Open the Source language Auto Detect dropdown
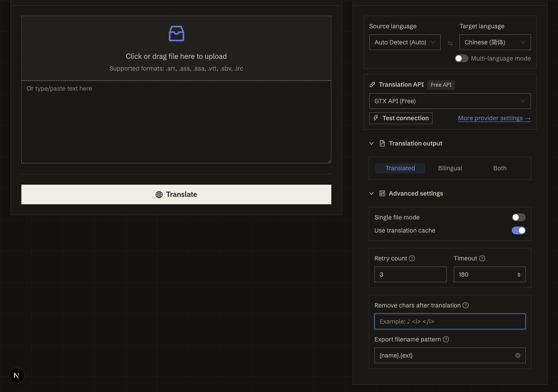The height and width of the screenshot is (392, 558). (405, 42)
